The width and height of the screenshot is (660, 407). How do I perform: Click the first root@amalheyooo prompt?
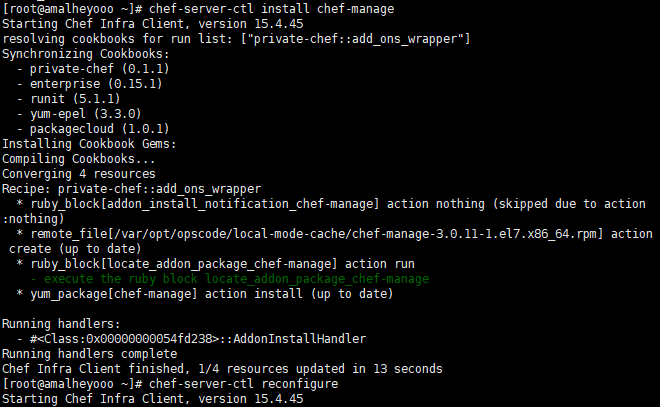click(x=72, y=9)
